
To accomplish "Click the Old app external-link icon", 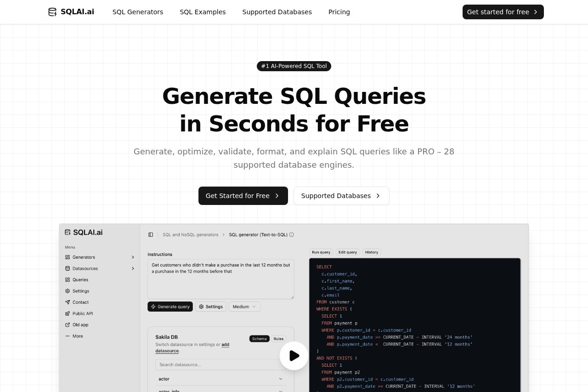I will click(68, 325).
